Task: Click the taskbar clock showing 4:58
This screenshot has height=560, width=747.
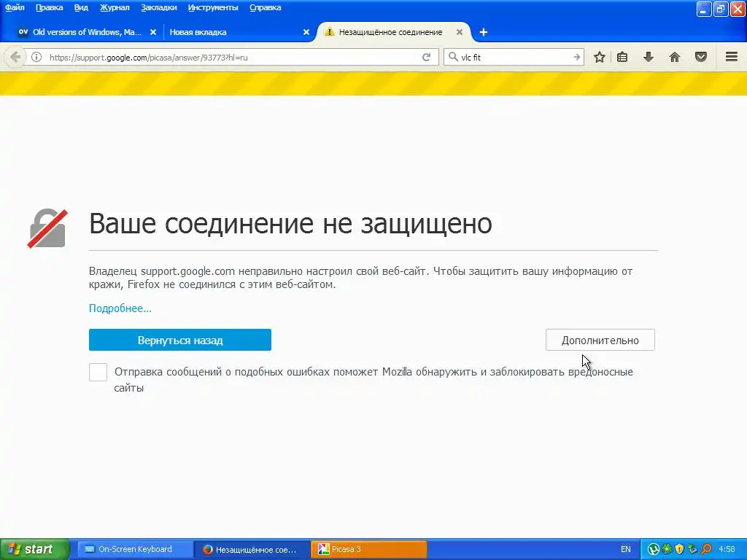Action: point(727,549)
